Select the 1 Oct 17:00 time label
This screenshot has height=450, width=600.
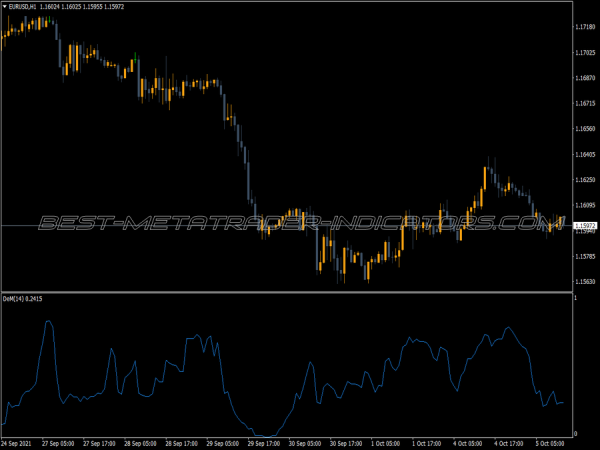point(427,443)
